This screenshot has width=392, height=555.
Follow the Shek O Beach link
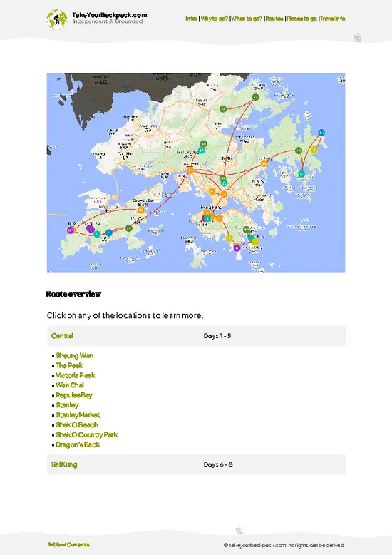tap(77, 424)
